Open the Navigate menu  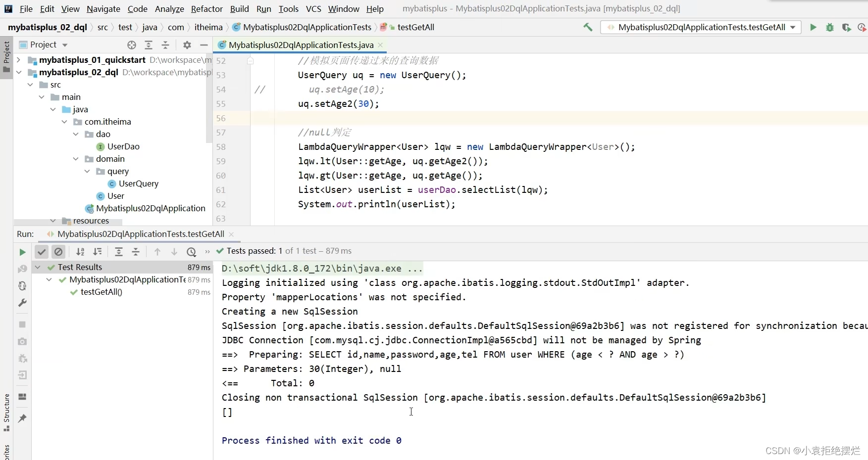point(103,9)
